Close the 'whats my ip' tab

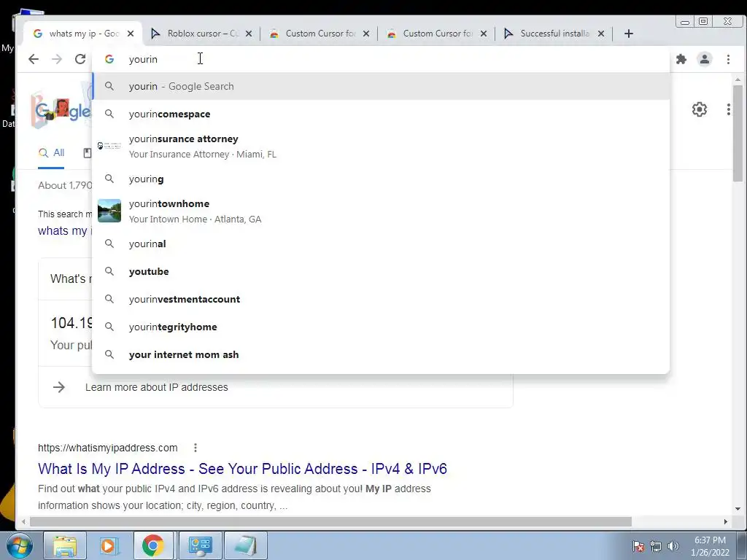(x=131, y=34)
